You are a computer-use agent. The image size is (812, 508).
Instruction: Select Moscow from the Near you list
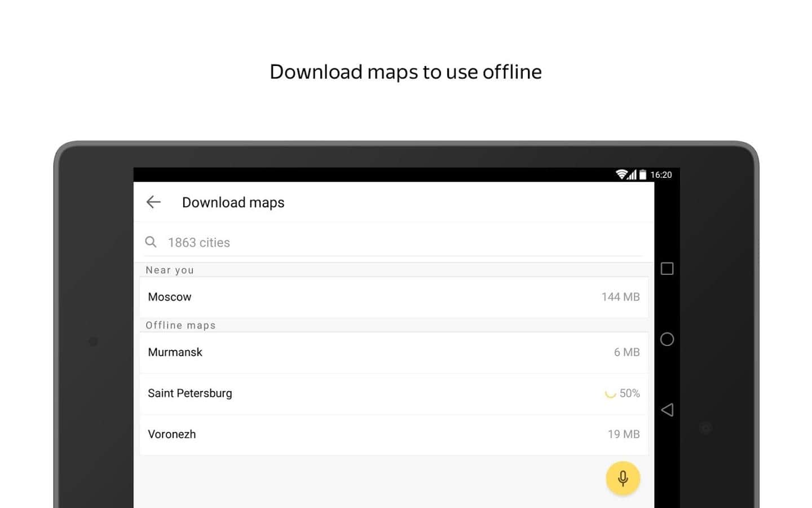[x=170, y=297]
